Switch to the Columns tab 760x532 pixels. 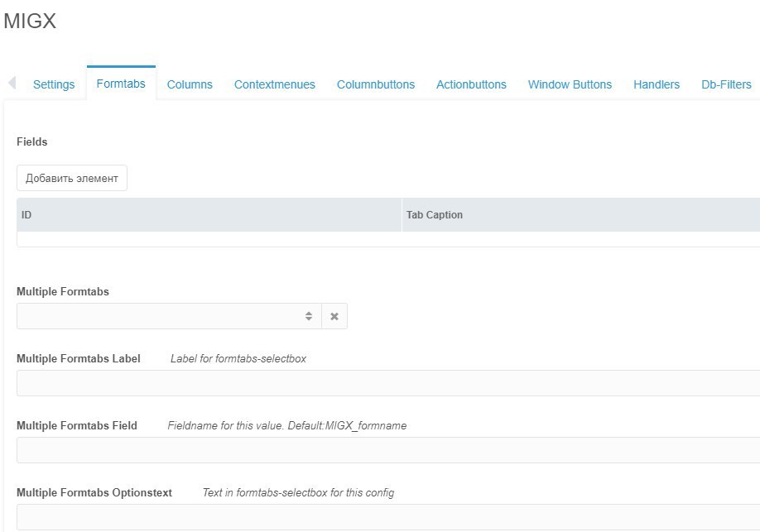(190, 84)
